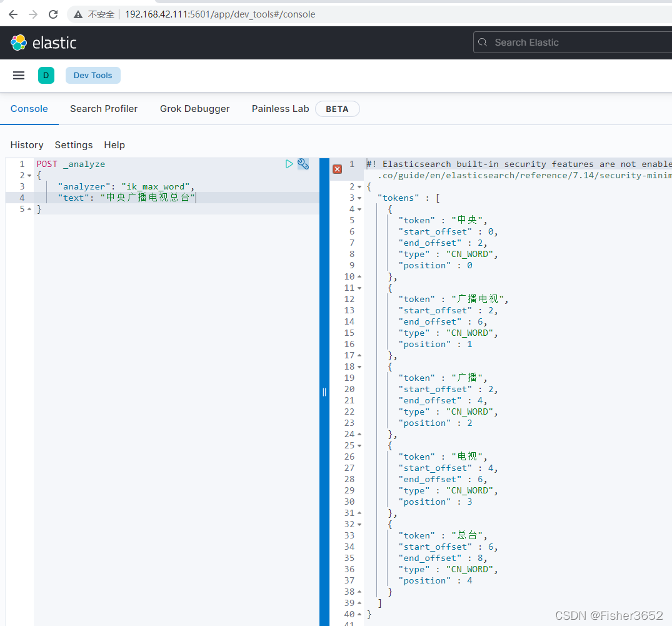Click the "tokens" key in response

point(398,198)
